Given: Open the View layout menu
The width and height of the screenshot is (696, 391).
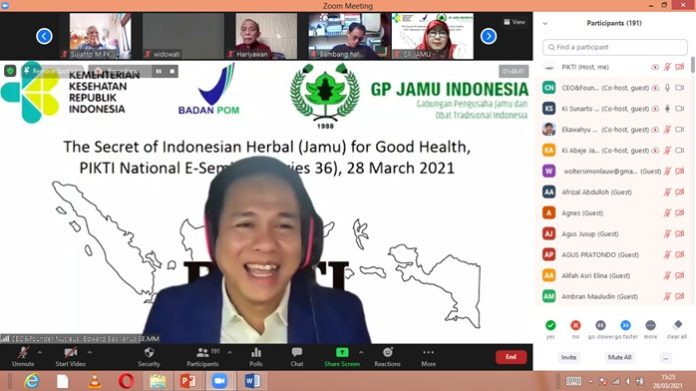Looking at the screenshot, I should tap(514, 22).
